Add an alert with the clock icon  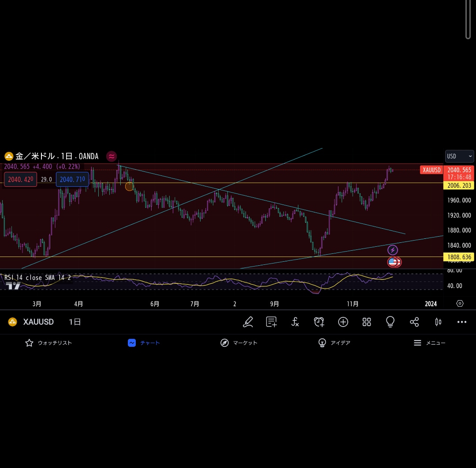(x=319, y=322)
